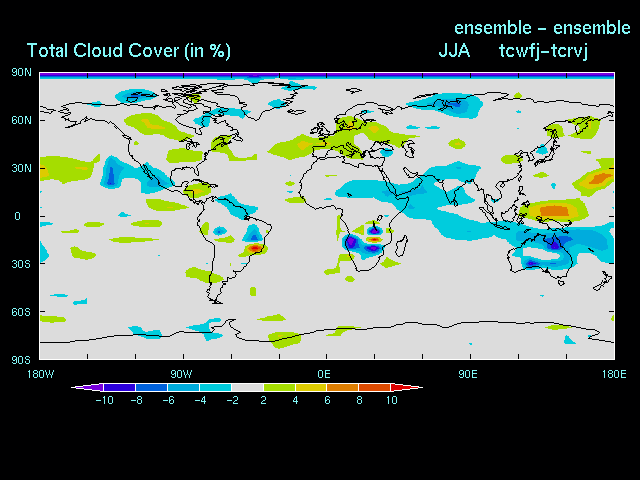The height and width of the screenshot is (480, 640).
Task: Click the -2 colorbar tick label
Action: (233, 400)
